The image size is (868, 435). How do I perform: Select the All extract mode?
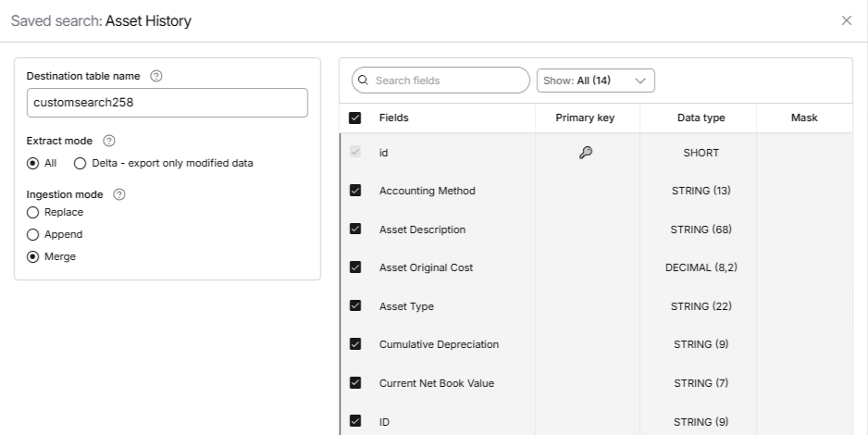(32, 163)
